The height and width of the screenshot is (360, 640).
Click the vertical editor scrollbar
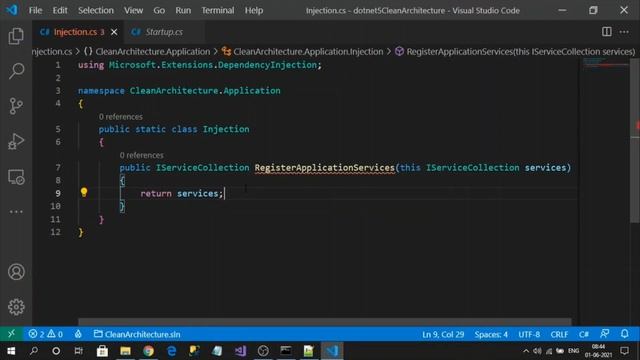(635, 141)
